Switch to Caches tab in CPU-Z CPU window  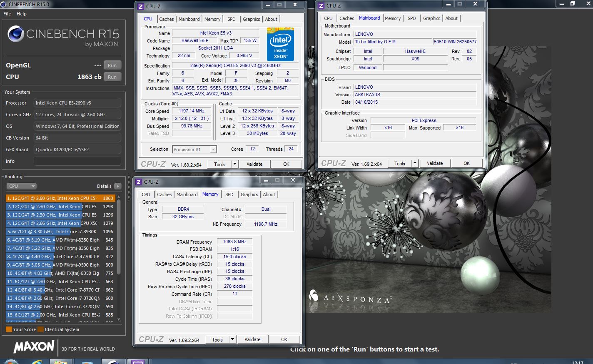coord(166,19)
